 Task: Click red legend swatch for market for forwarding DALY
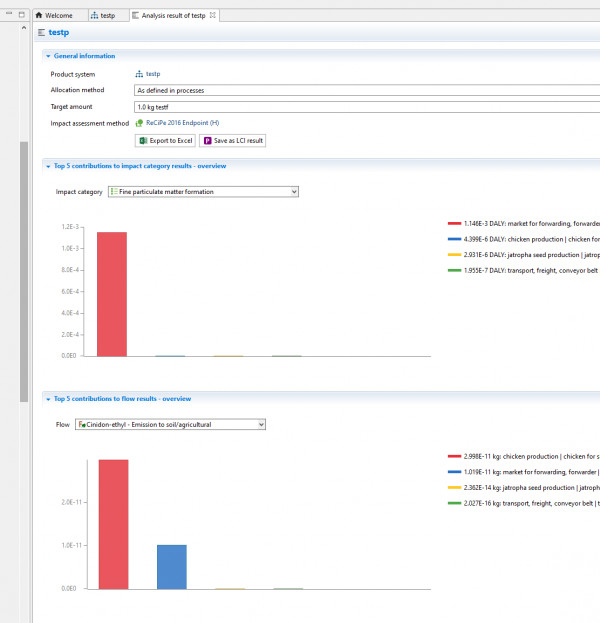coord(454,224)
